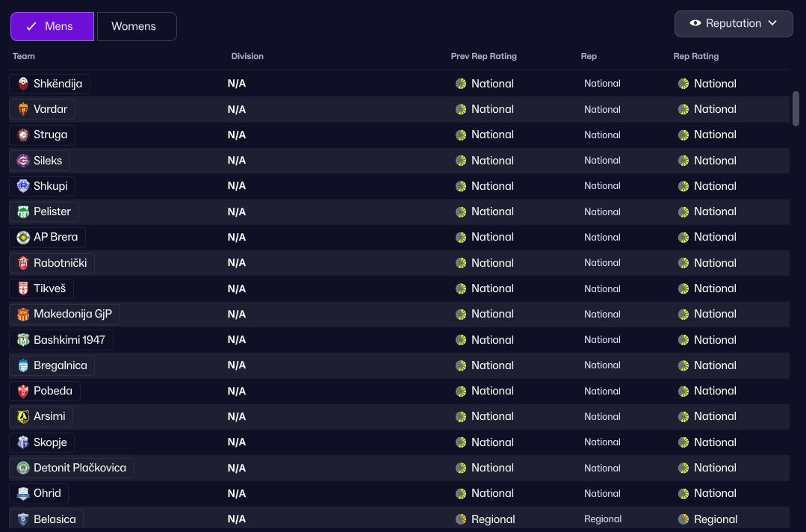Open the Bashkimi 1947 team link
This screenshot has width=806, height=532.
(x=61, y=340)
